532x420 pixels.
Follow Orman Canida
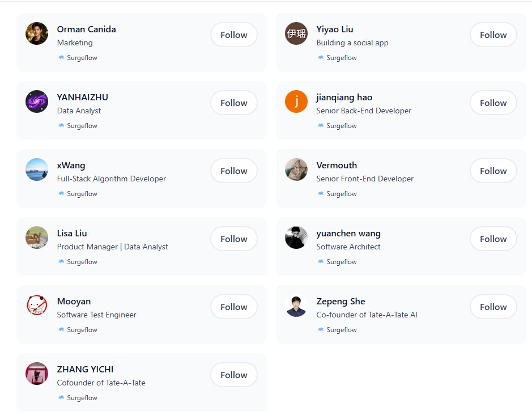pos(234,35)
